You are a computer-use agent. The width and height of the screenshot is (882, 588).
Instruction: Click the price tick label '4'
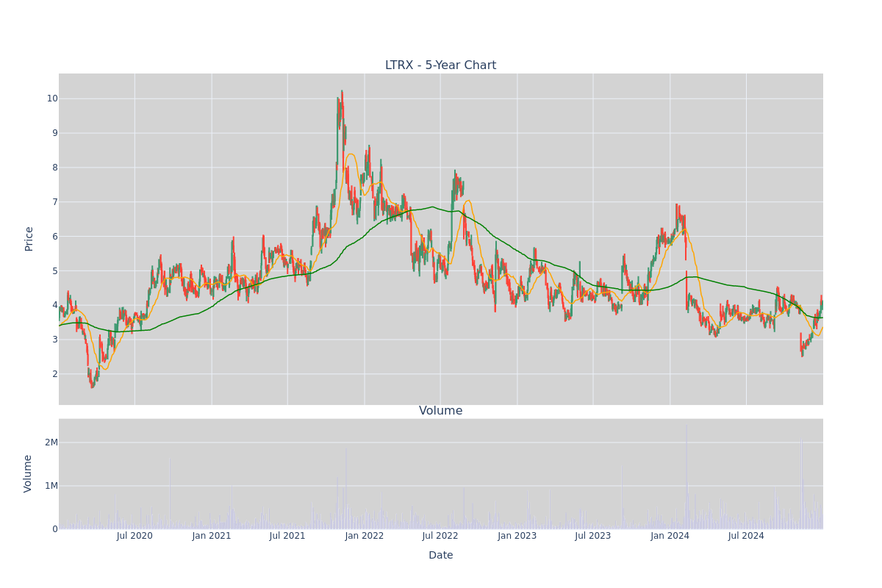[54, 305]
